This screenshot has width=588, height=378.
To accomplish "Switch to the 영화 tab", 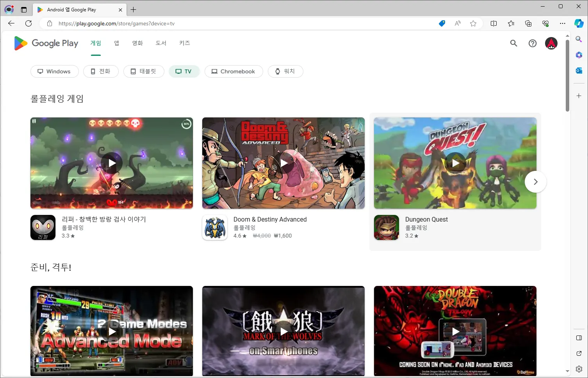I will pos(137,43).
